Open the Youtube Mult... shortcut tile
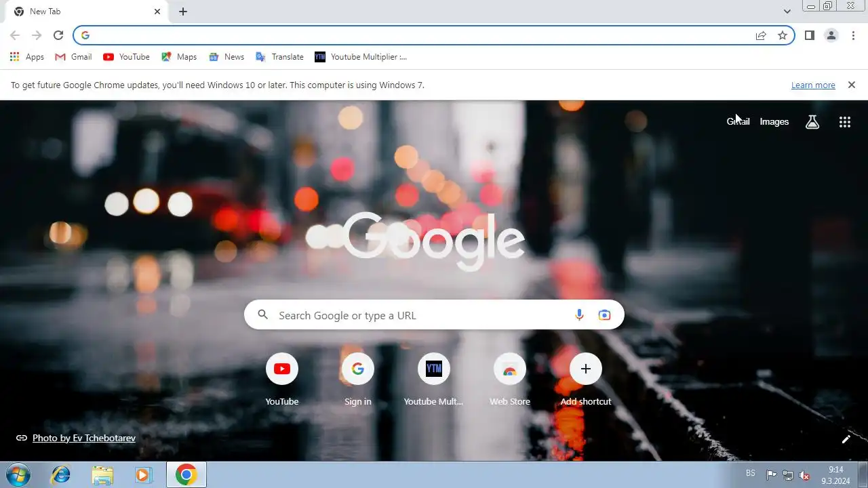868x488 pixels. (434, 380)
